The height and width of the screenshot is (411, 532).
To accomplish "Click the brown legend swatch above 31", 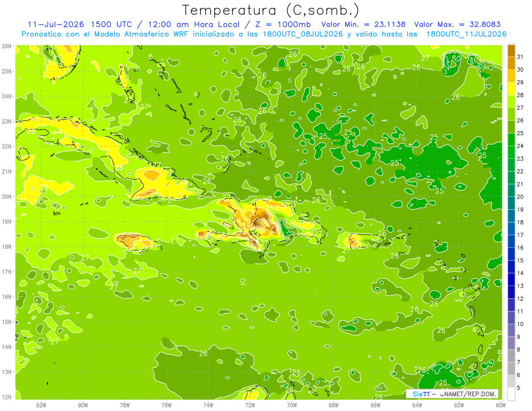I will click(x=511, y=51).
